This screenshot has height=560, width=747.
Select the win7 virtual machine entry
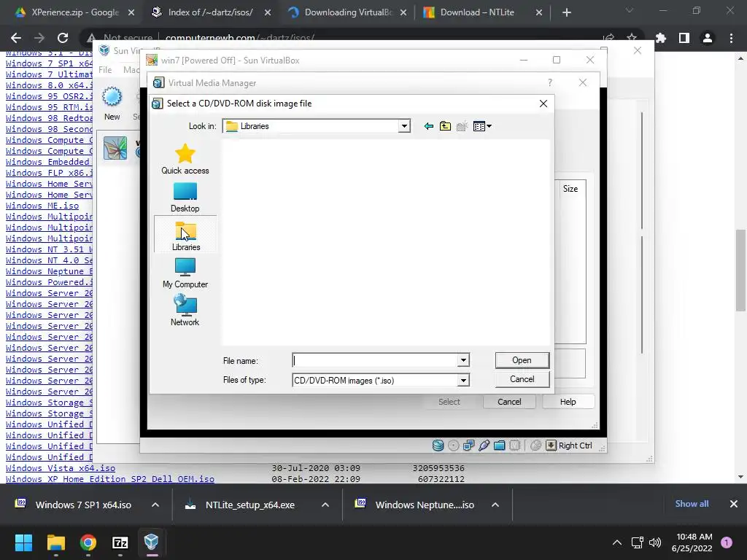[x=119, y=147]
